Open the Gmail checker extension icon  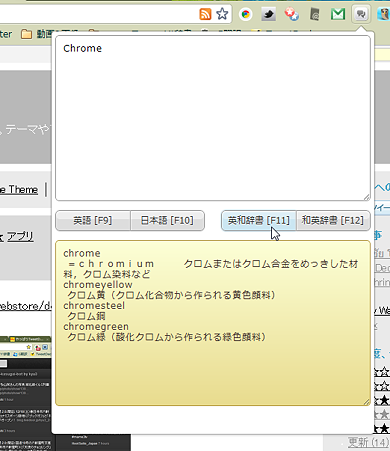point(338,14)
